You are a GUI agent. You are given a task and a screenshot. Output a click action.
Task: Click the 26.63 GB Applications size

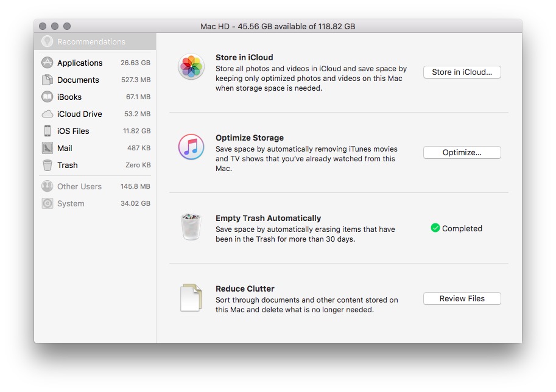135,63
